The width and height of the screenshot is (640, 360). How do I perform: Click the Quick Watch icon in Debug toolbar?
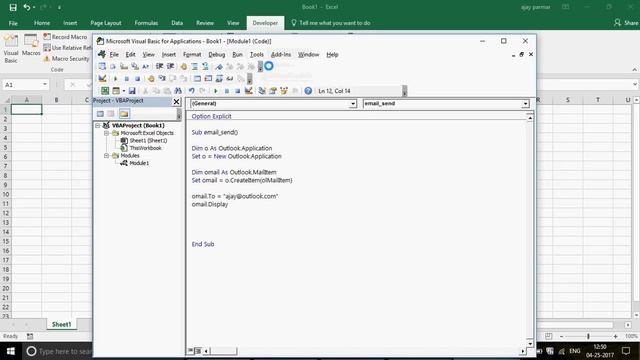230,78
